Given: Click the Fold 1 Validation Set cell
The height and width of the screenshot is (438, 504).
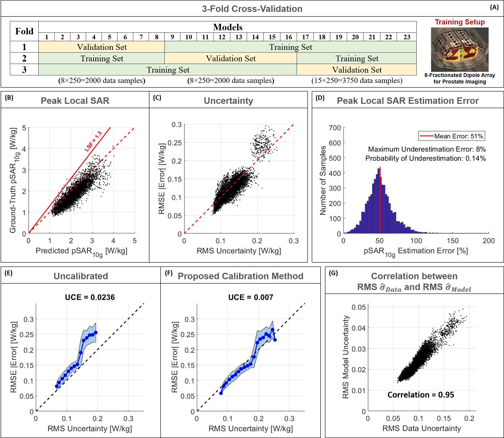Looking at the screenshot, I should coord(102,47).
